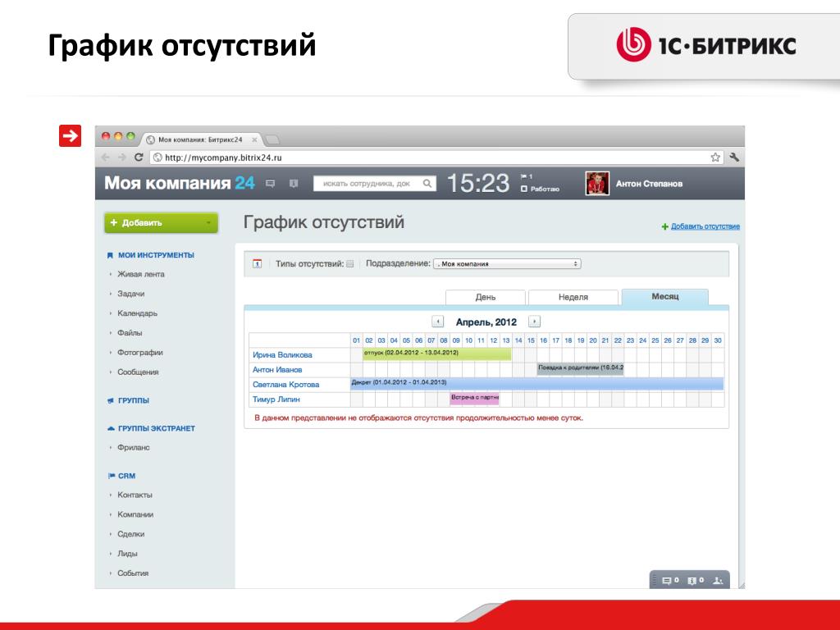Viewport: 840px width, 630px height.
Task: Click the Антон Степанов user name
Action: [x=649, y=183]
